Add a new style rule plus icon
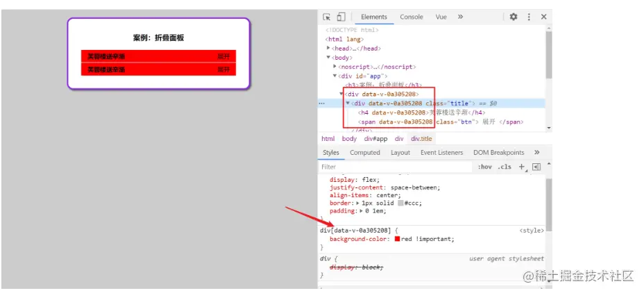The width and height of the screenshot is (644, 293). tap(522, 167)
